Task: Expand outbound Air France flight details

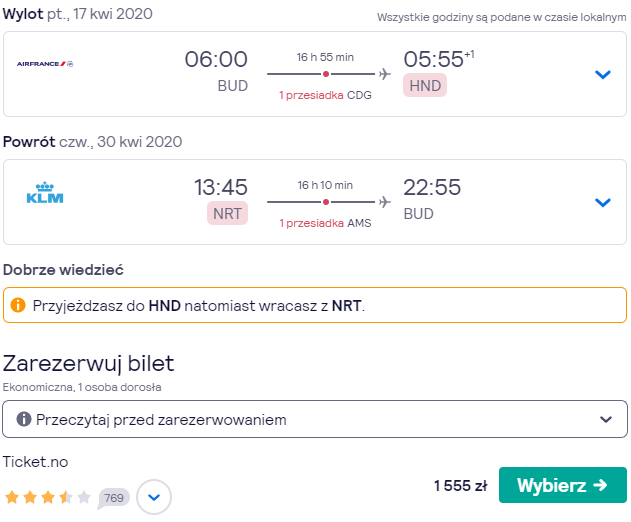Action: pos(602,74)
